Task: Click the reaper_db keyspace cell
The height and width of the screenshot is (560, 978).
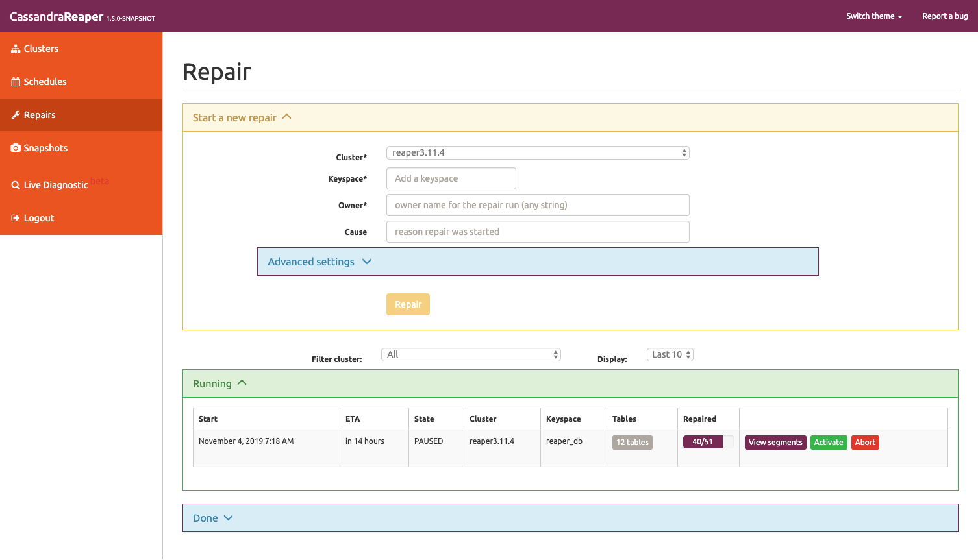Action: [573, 448]
